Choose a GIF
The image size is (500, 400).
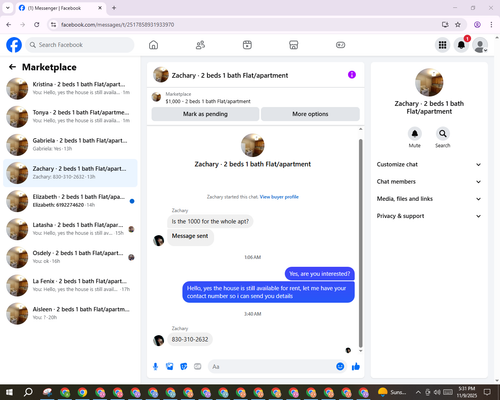[x=198, y=367]
